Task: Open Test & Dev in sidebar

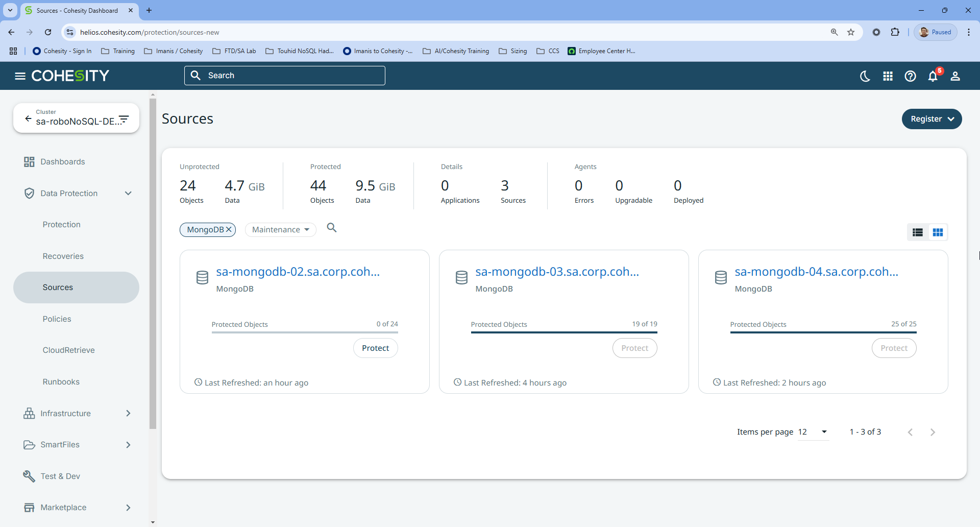Action: [52, 476]
